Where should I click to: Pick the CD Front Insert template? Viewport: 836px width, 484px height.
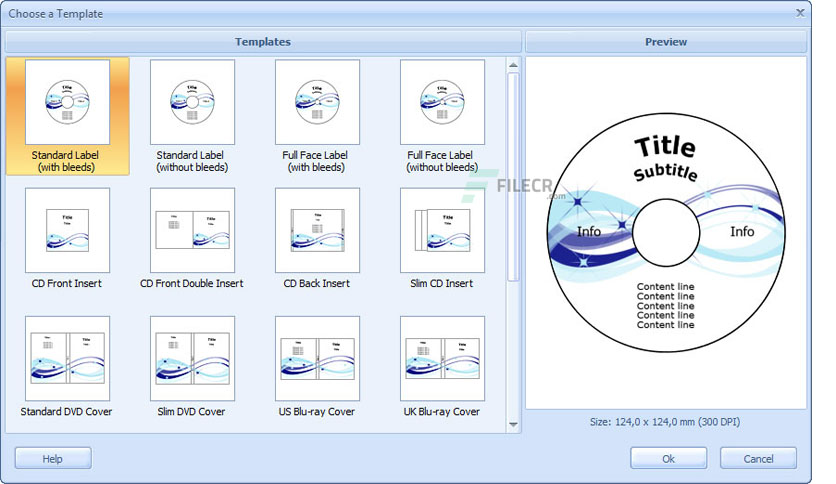coord(67,239)
